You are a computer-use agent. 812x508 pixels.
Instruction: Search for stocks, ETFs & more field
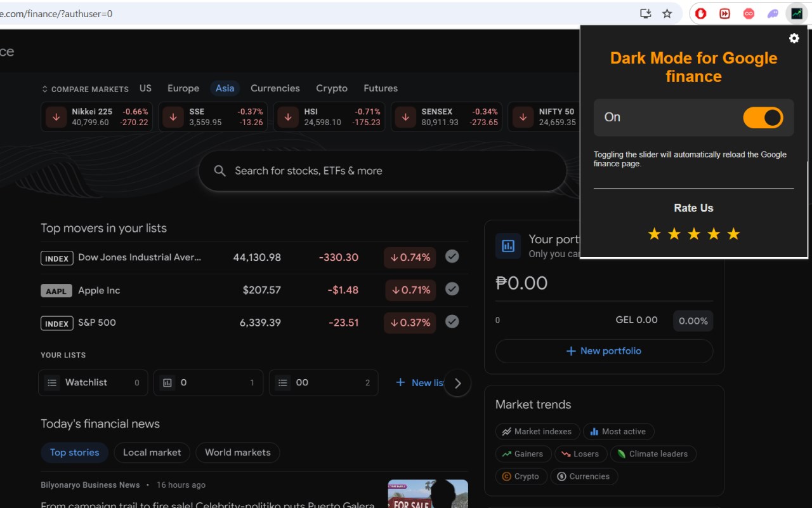pos(383,171)
